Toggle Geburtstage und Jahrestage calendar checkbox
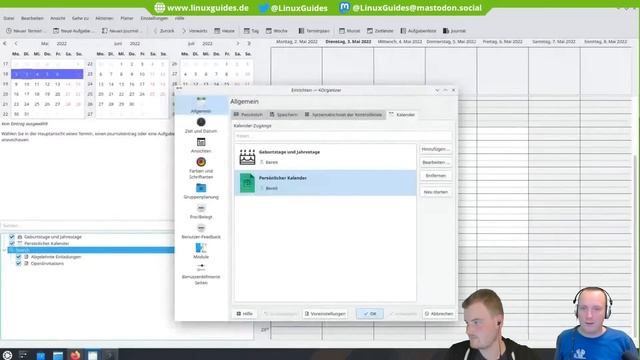Screen dimensions: 640x360 pos(12,237)
